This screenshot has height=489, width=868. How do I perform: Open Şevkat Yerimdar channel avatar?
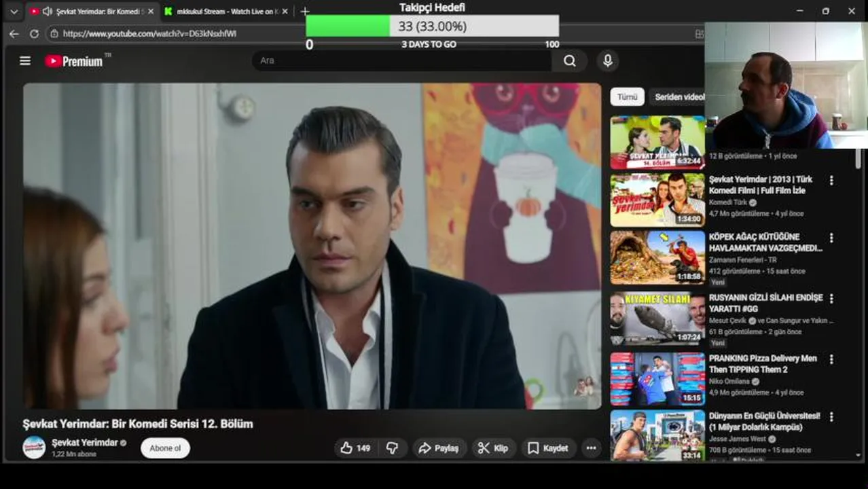34,448
